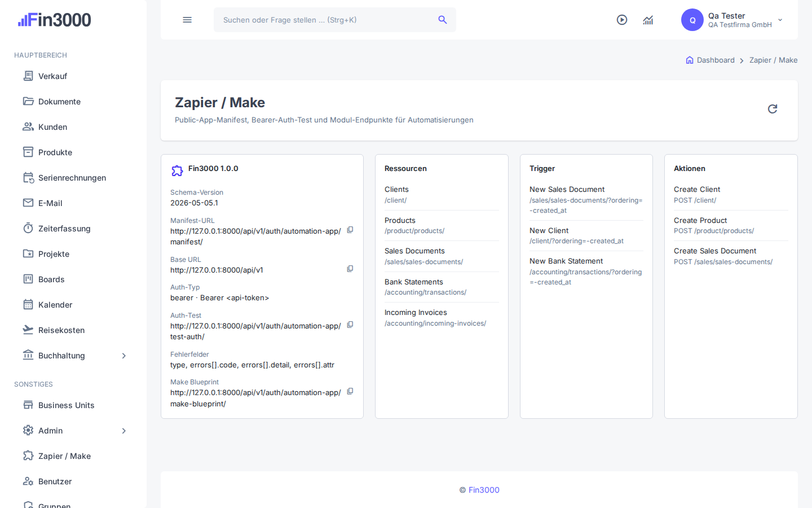Select the Bank Statements resource entry
This screenshot has height=508, width=812.
click(x=442, y=287)
